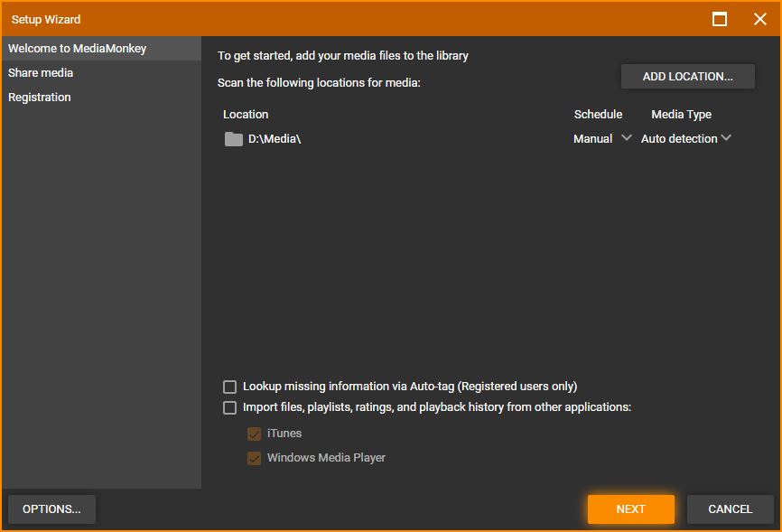Click the Media Type column header
The image size is (782, 532).
681,115
